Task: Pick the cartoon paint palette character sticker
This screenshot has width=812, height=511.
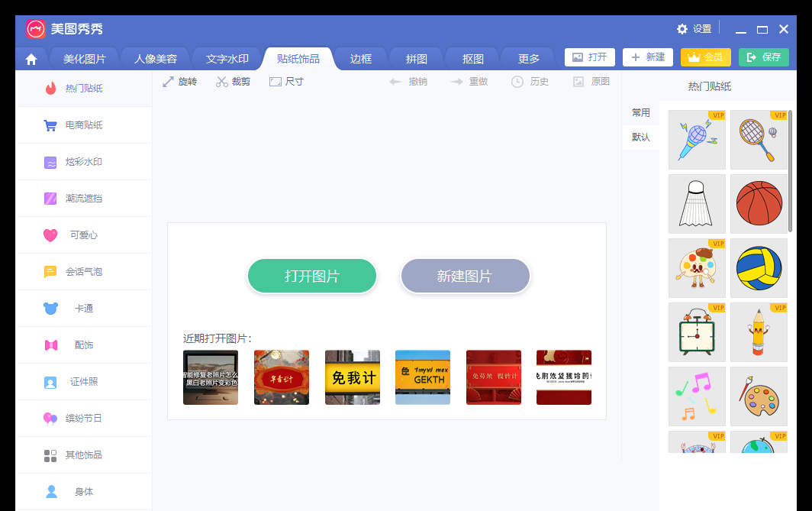Action: 697,268
